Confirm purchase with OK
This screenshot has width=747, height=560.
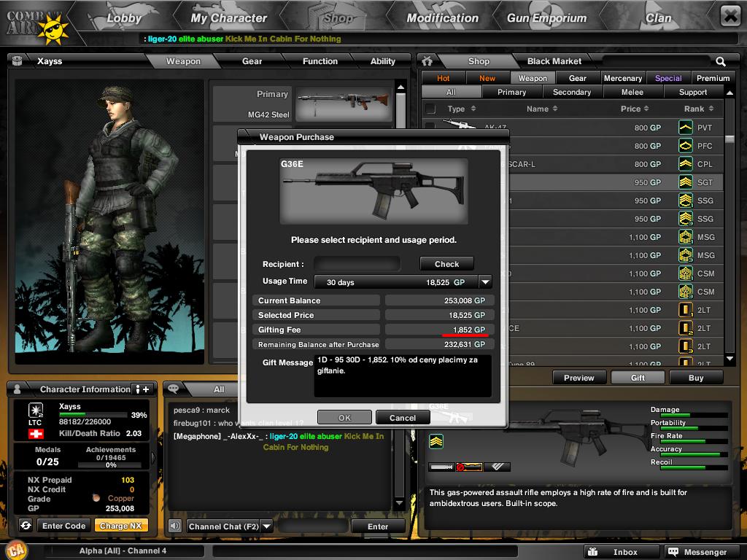click(x=344, y=418)
